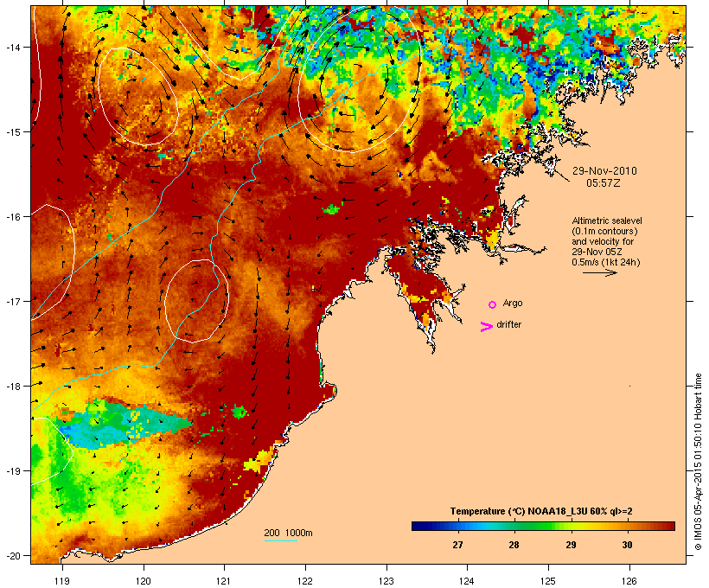Click the text '29-Nov 05Z' in legend
The height and width of the screenshot is (588, 709).
pos(597,252)
